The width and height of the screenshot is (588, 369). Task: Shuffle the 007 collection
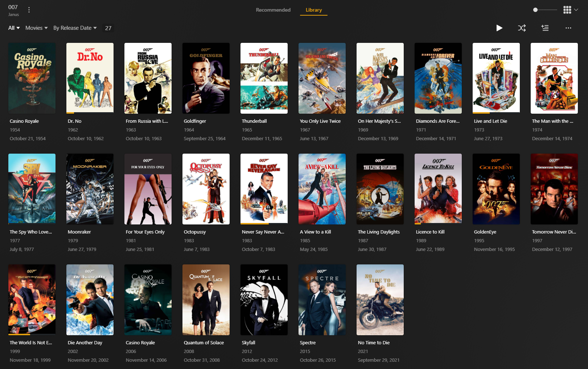pyautogui.click(x=522, y=28)
